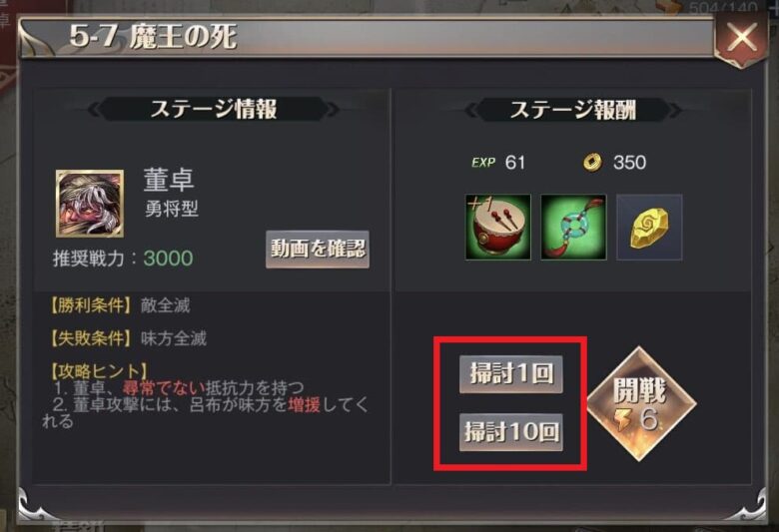The height and width of the screenshot is (532, 779).
Task: Click the lightning stamina icon on 開戦
Action: (x=622, y=420)
